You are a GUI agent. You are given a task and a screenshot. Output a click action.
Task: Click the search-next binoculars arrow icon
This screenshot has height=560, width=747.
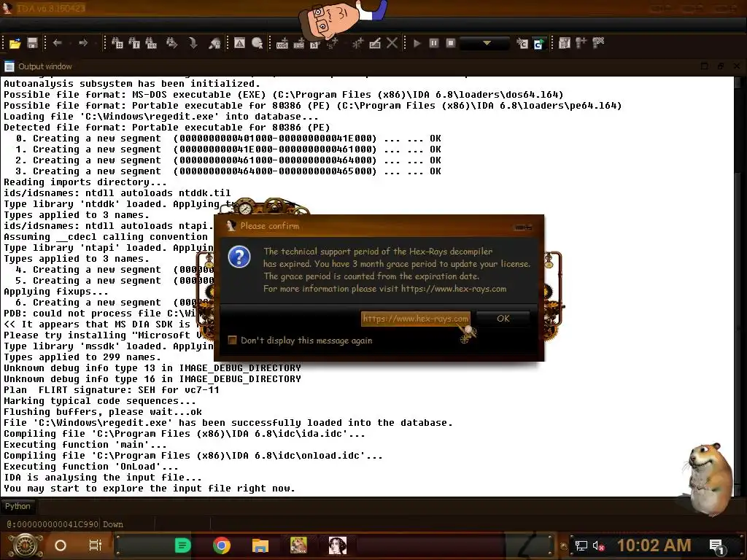pos(172,43)
